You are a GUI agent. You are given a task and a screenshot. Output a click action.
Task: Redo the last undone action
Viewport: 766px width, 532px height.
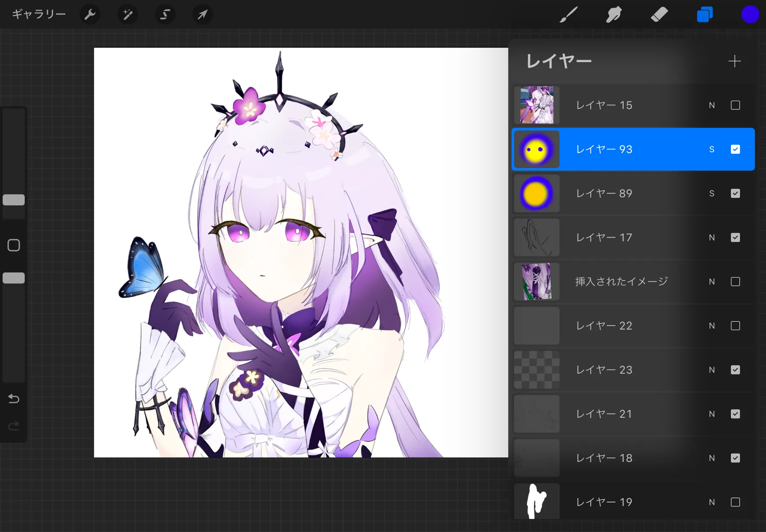click(14, 426)
